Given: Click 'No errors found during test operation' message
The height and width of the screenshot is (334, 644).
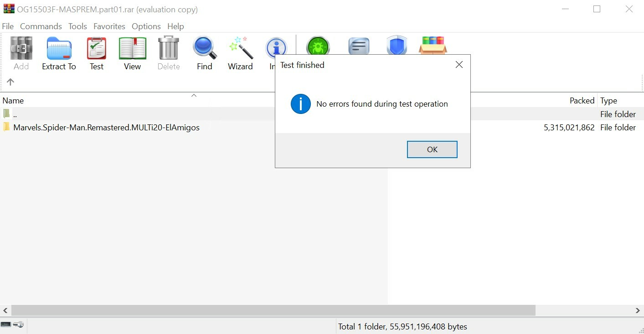Looking at the screenshot, I should coord(382,104).
